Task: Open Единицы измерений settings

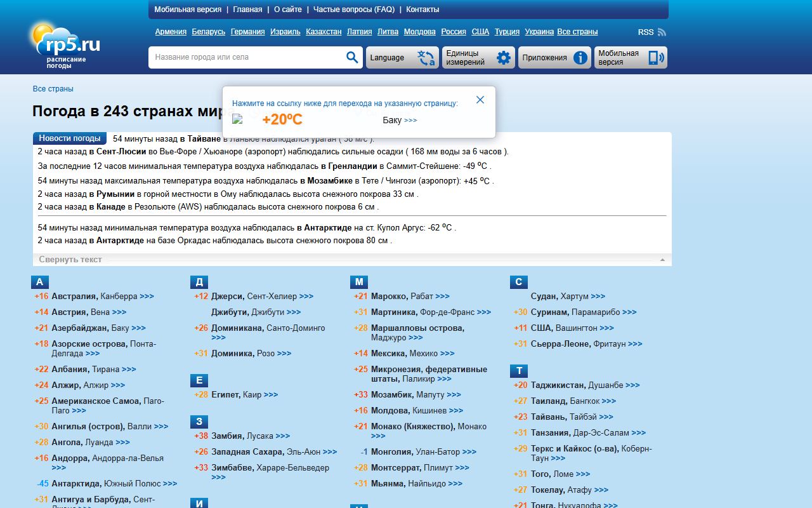Action: click(x=478, y=58)
